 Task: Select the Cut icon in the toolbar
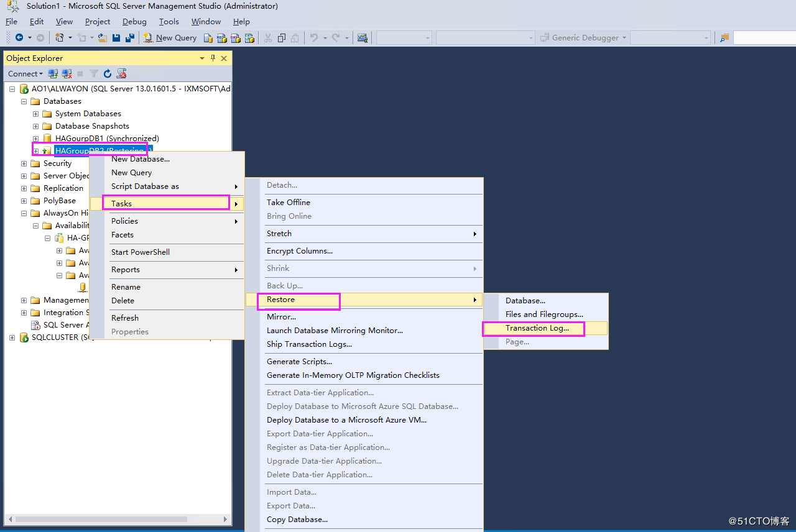tap(268, 37)
